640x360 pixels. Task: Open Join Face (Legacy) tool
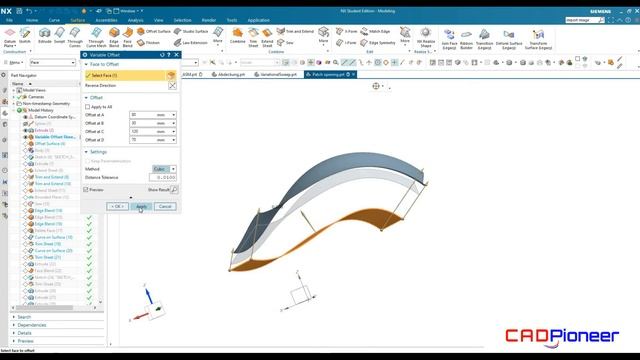click(449, 39)
